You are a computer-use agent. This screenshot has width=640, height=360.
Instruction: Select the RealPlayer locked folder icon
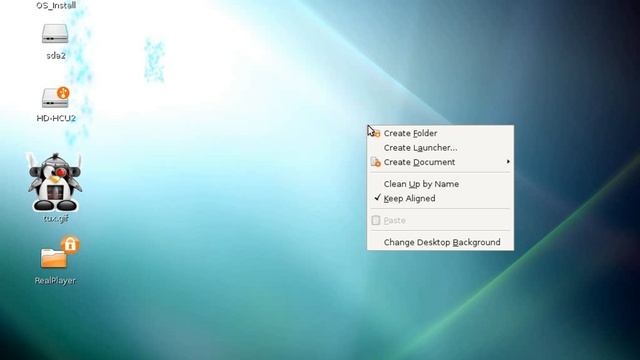[x=59, y=253]
